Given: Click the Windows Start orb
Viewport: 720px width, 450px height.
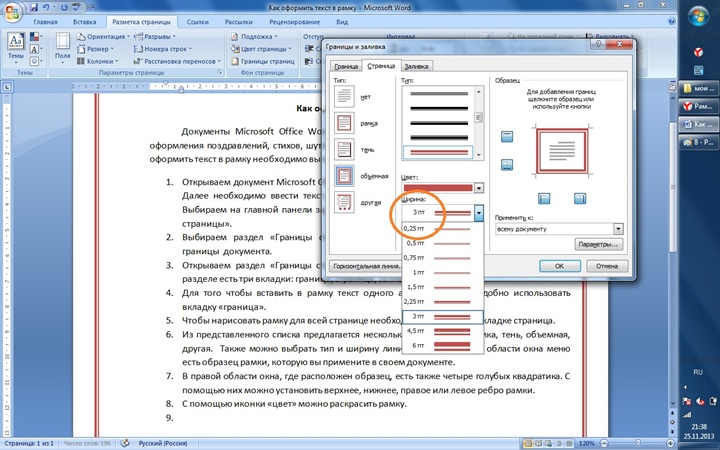Looking at the screenshot, I should click(x=698, y=17).
